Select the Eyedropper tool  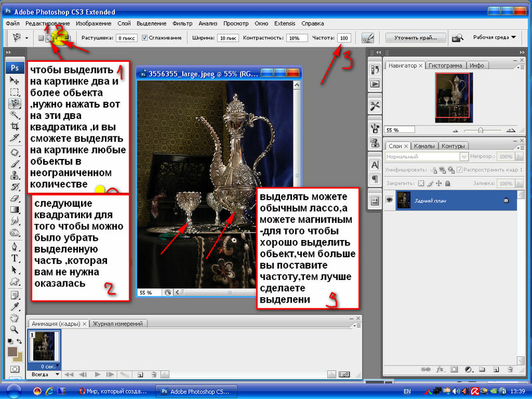coord(14,307)
